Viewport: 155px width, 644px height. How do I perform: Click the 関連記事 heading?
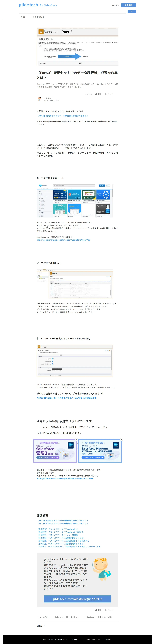point(42,515)
